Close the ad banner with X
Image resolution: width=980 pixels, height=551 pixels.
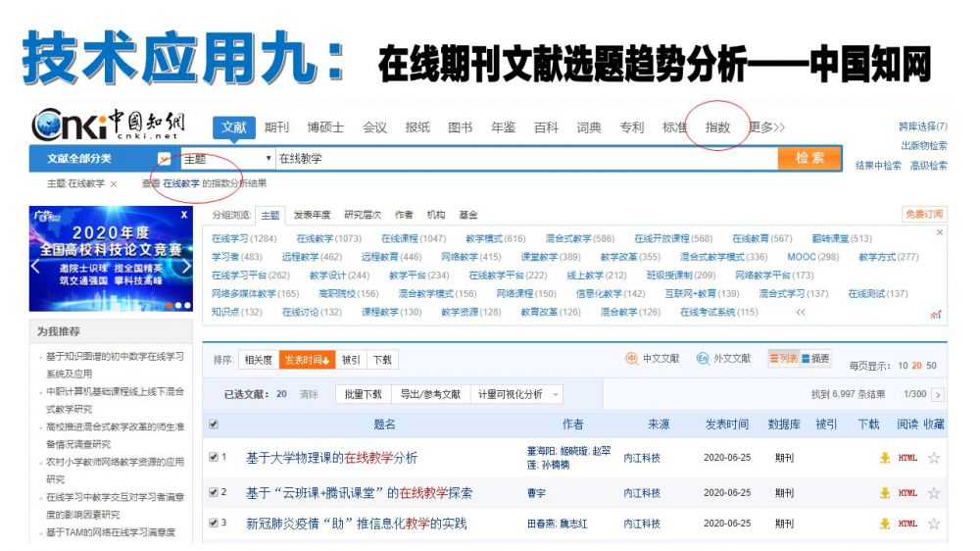coord(184,214)
